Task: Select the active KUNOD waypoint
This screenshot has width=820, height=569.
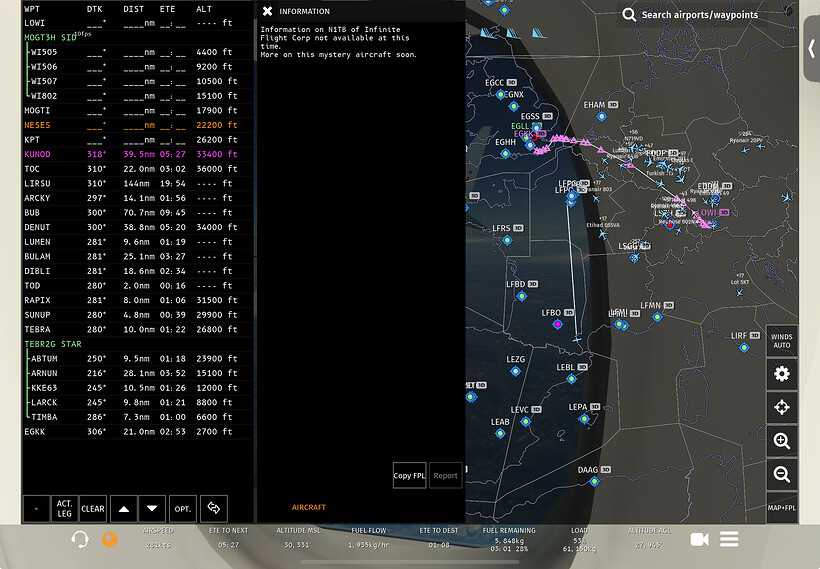Action: click(139, 155)
